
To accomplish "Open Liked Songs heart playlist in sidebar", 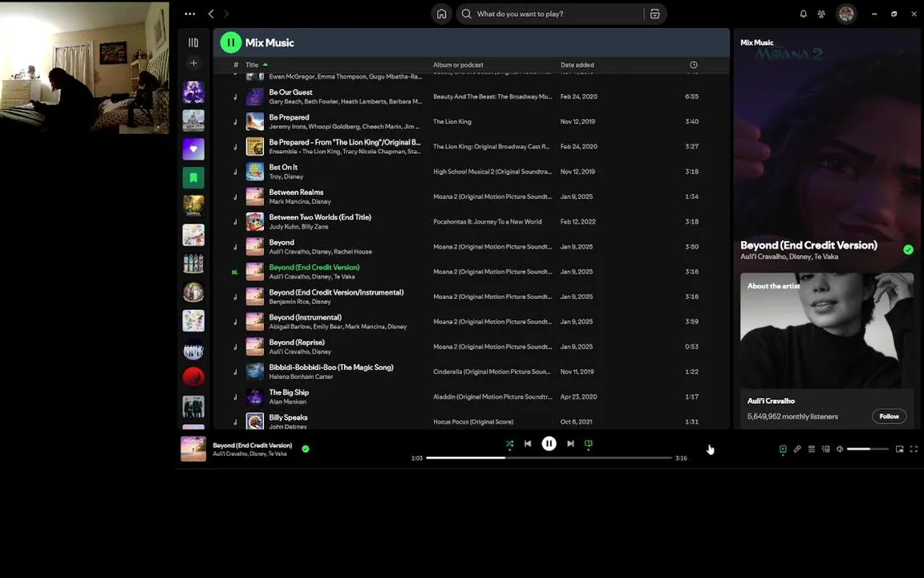I will pos(193,149).
